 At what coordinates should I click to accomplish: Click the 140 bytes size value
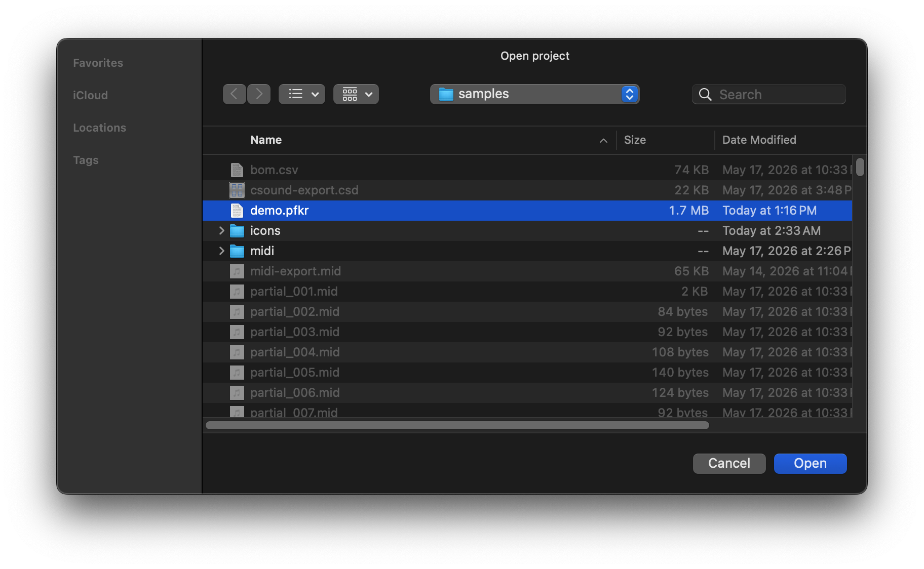coord(680,373)
